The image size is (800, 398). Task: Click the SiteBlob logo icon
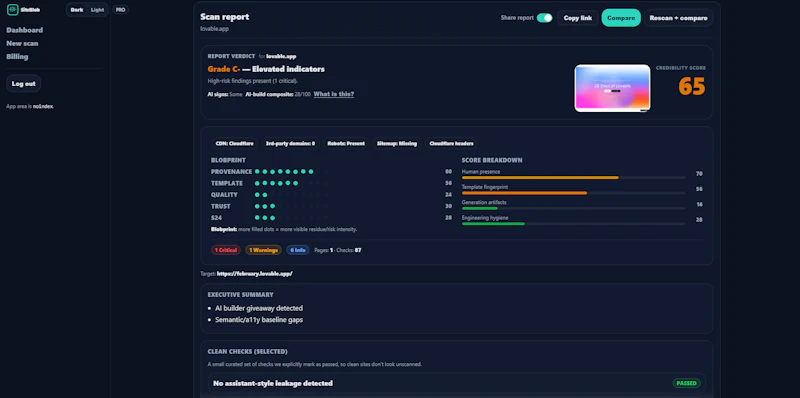point(12,10)
